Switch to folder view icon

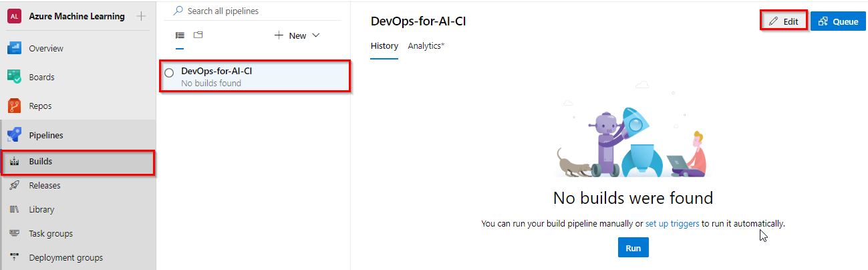tap(198, 35)
